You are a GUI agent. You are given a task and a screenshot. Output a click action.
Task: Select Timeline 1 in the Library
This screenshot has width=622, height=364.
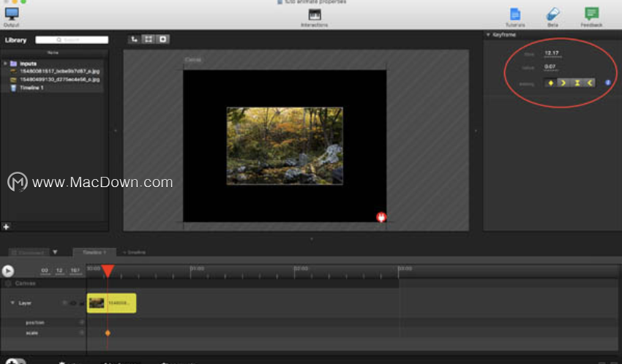pyautogui.click(x=53, y=88)
